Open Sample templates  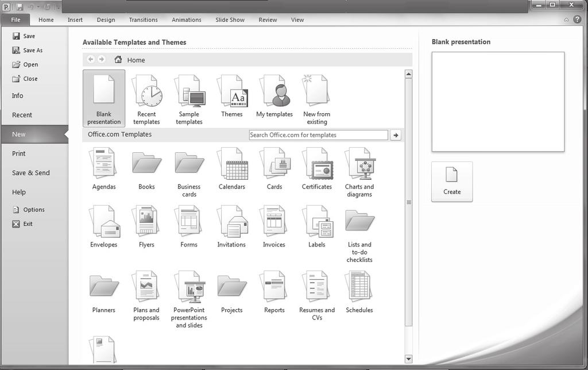coord(189,99)
